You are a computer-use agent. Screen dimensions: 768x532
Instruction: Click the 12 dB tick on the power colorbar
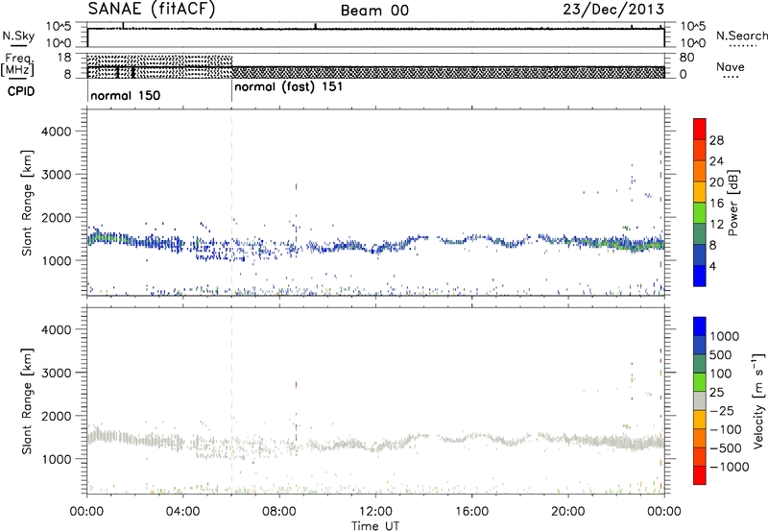pyautogui.click(x=716, y=225)
